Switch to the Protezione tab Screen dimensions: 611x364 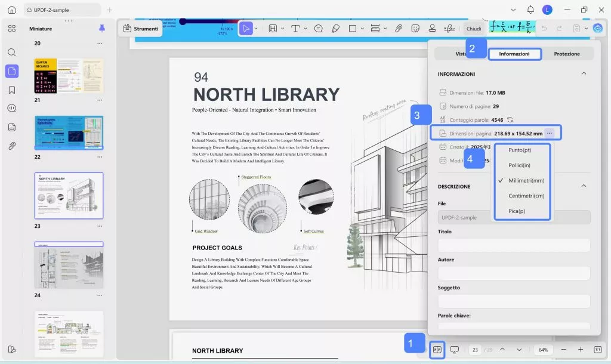pyautogui.click(x=567, y=54)
